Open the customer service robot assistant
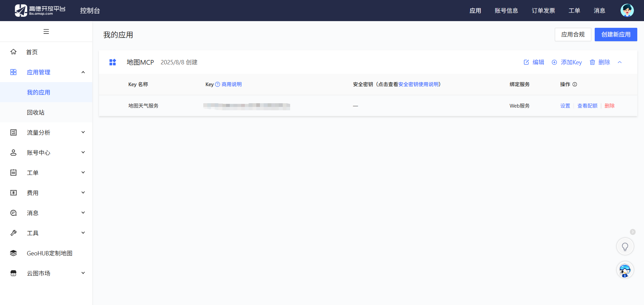 [x=625, y=270]
